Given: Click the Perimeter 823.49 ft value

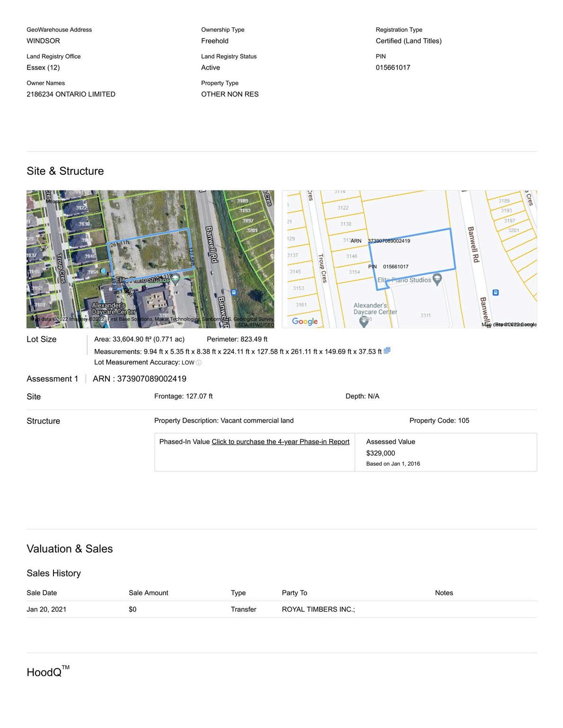Looking at the screenshot, I should [237, 339].
